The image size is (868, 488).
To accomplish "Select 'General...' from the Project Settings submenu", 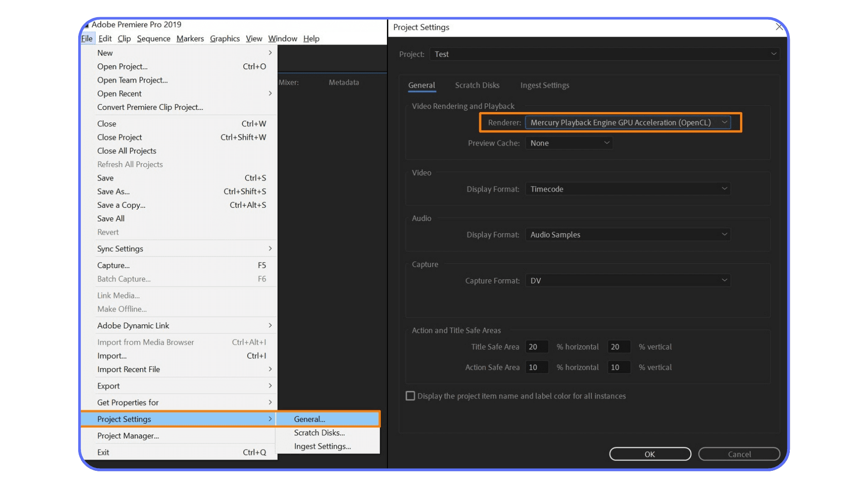I will 310,419.
